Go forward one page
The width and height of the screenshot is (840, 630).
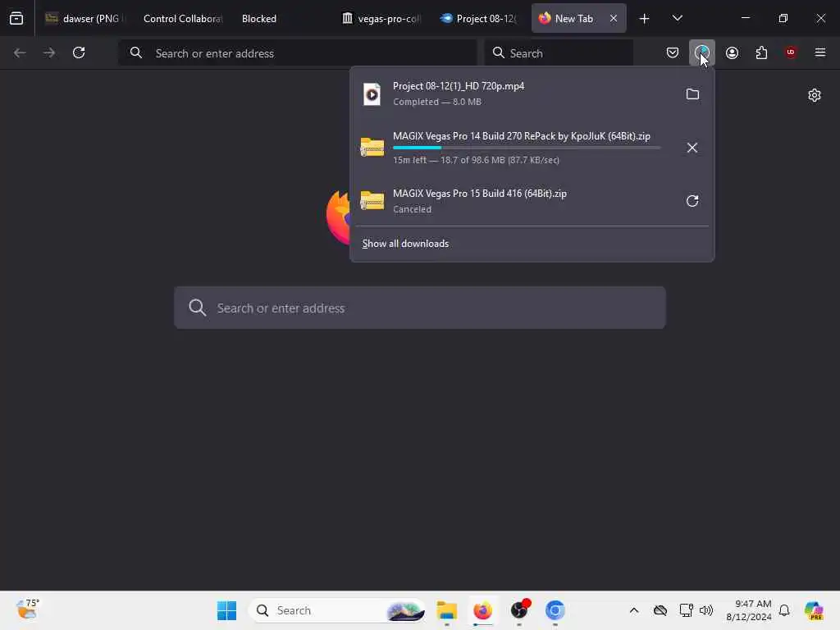coord(49,52)
